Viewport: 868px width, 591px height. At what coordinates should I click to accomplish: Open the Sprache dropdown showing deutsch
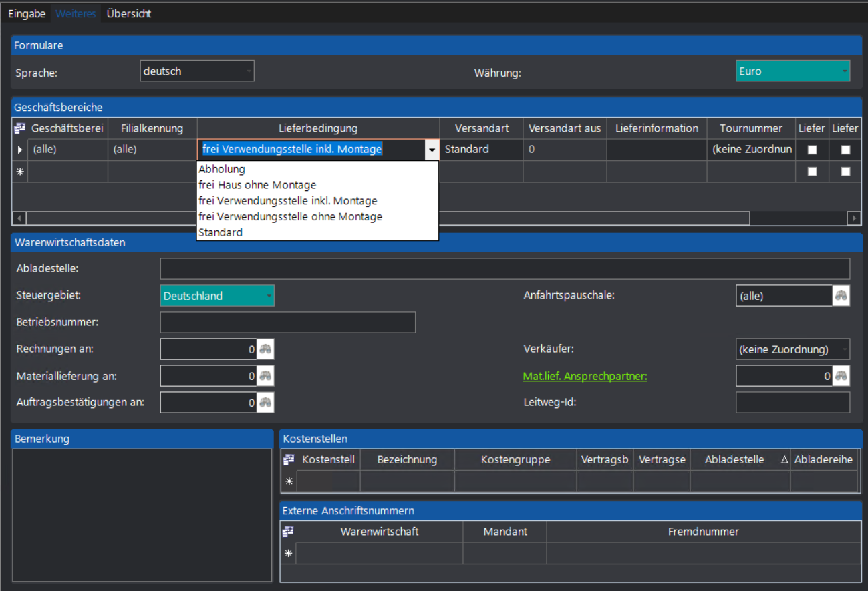[x=197, y=71]
